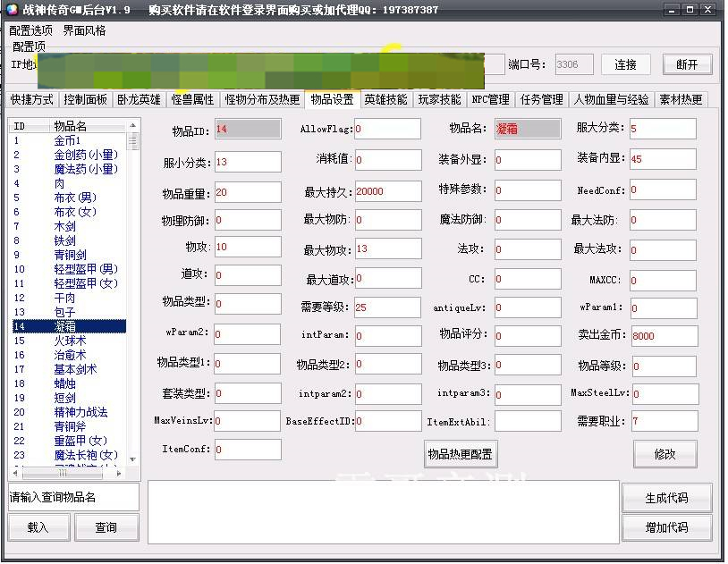Click the 端口号 port input field
This screenshot has height=564, width=728.
pyautogui.click(x=573, y=63)
